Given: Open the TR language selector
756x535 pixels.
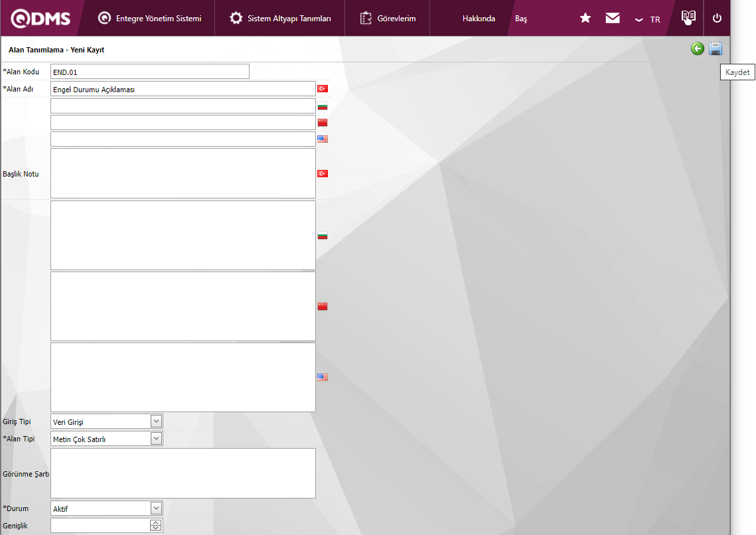Looking at the screenshot, I should point(648,19).
